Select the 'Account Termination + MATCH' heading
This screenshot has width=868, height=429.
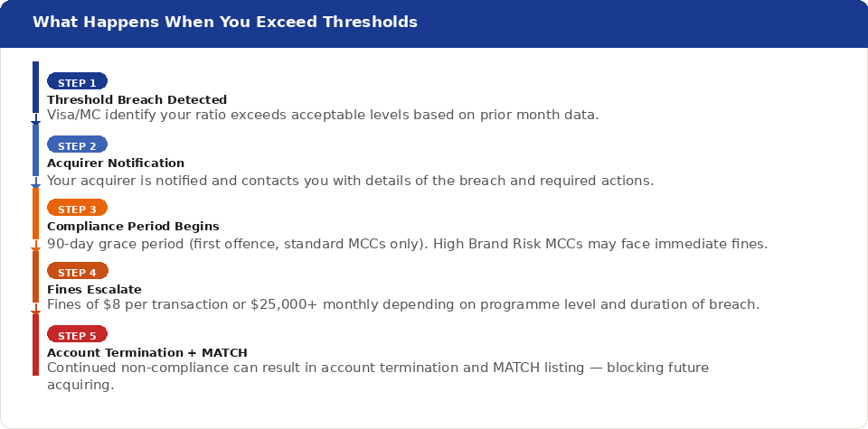tap(147, 352)
